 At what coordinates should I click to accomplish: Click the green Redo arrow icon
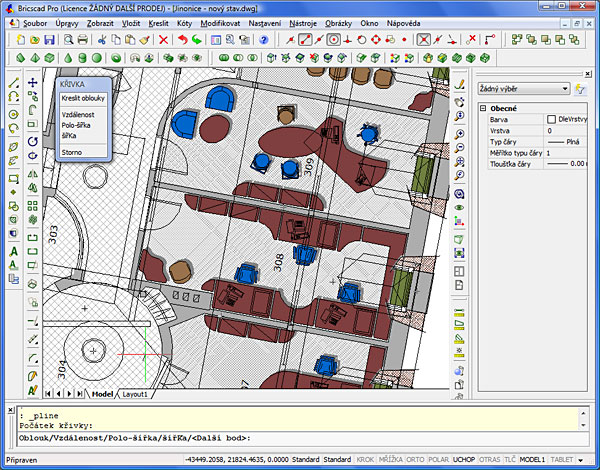coord(196,40)
